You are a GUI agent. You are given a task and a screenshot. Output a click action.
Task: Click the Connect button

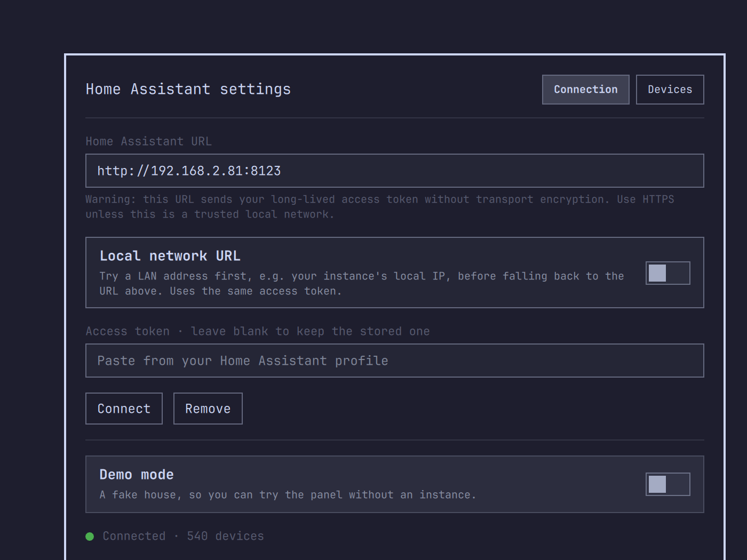[x=124, y=409]
